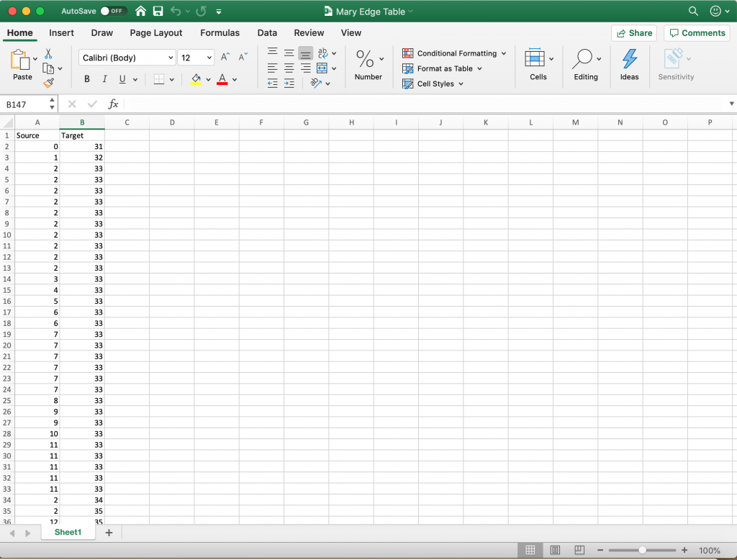Expand the Conditional Formatting dropdown
The height and width of the screenshot is (560, 737).
pos(503,53)
